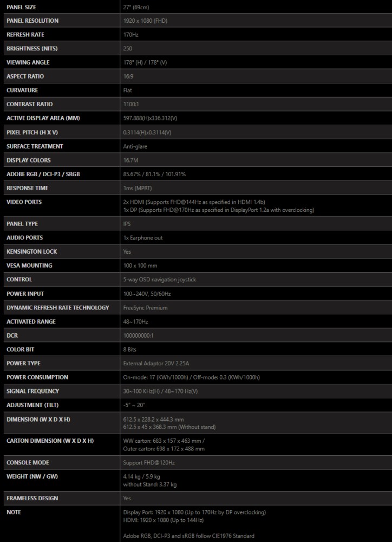Select the 1ms (MPRT) response time
This screenshot has width=392, height=542.
pyautogui.click(x=138, y=188)
